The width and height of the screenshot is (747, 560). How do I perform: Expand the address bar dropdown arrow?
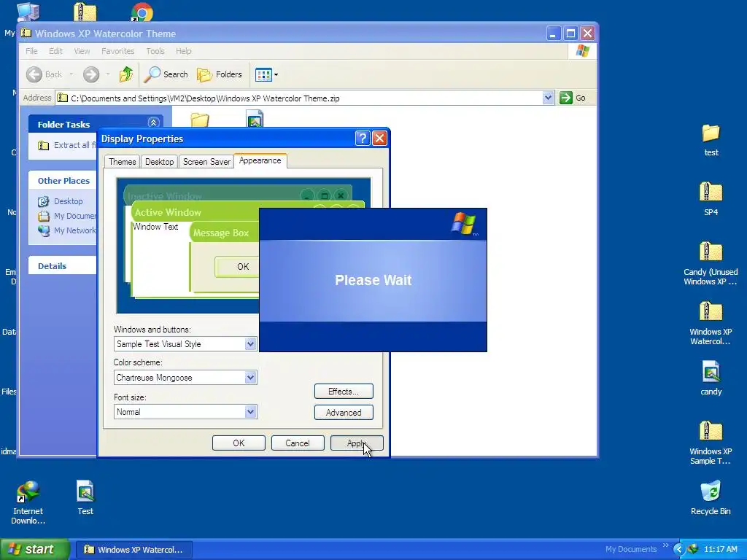[548, 98]
